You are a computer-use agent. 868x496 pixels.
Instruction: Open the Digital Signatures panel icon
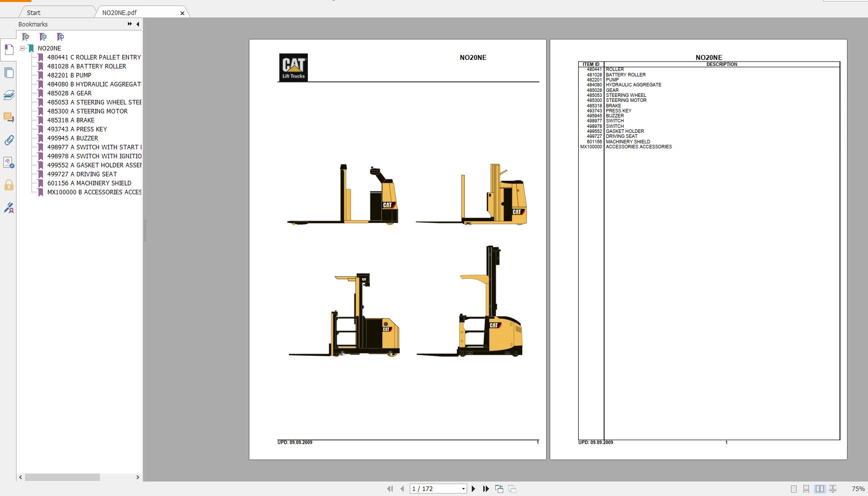(x=8, y=163)
